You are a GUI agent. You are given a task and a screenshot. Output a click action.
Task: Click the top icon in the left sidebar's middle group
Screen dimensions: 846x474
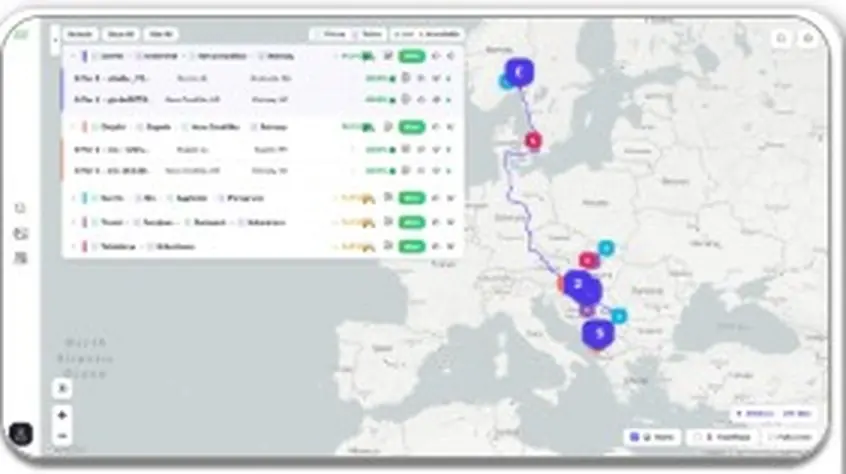pyautogui.click(x=21, y=208)
